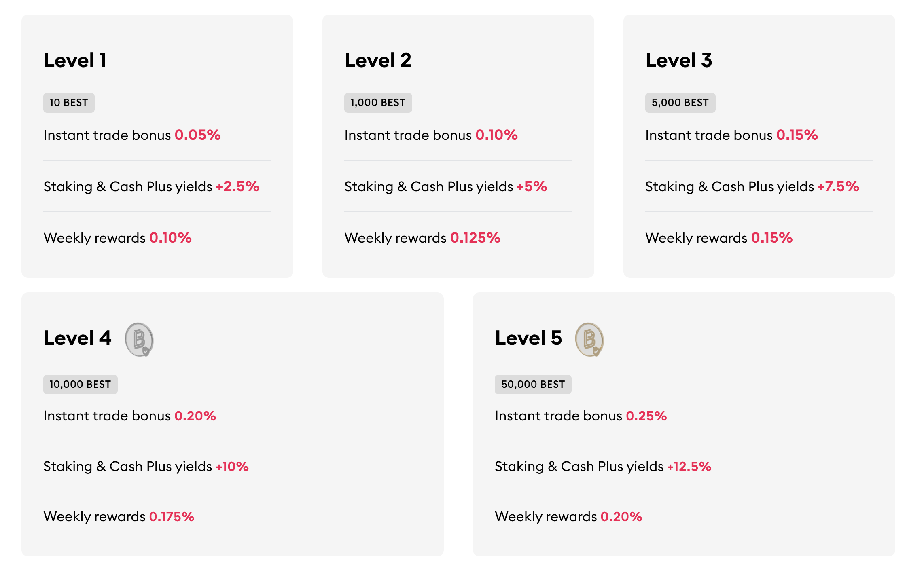The image size is (924, 562).
Task: Click the 50,000 BEST badge
Action: click(533, 384)
